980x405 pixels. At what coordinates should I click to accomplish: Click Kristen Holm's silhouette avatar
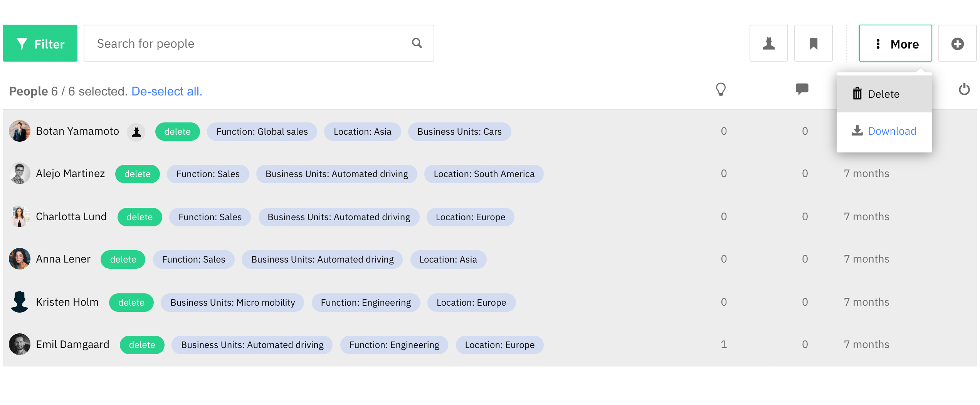pos(20,302)
